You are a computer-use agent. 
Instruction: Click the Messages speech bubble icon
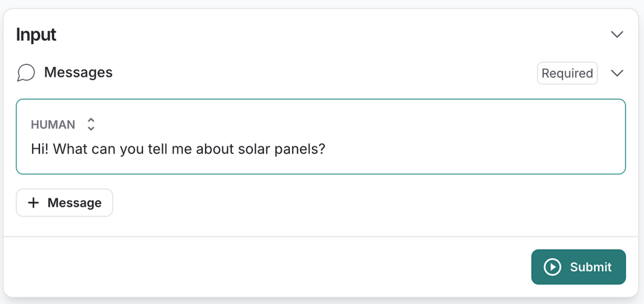pos(26,73)
